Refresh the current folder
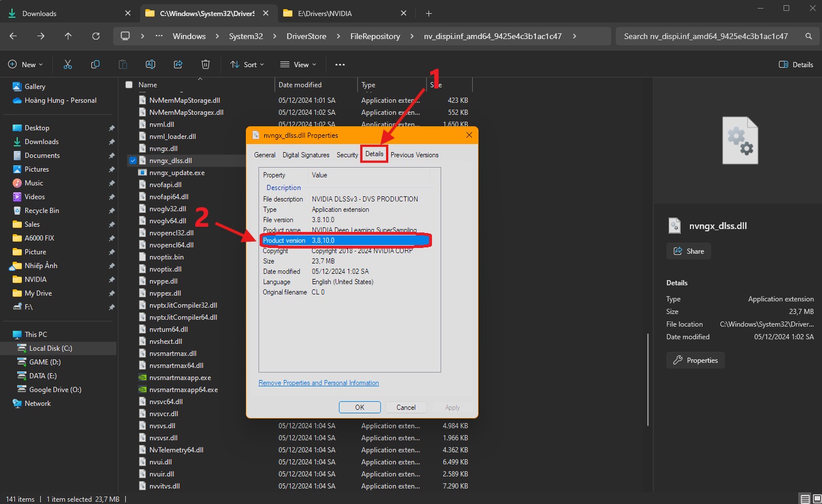Image resolution: width=822 pixels, height=504 pixels. click(x=96, y=36)
